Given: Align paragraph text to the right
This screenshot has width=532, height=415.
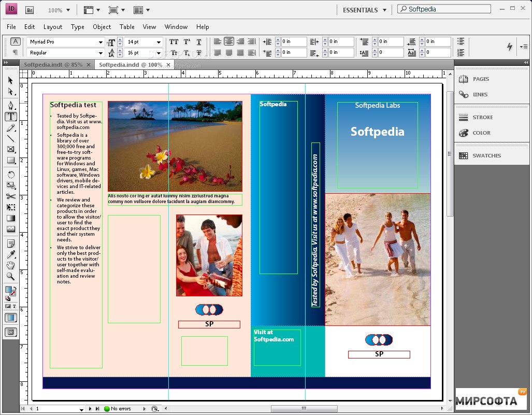Looking at the screenshot, I should tap(240, 41).
